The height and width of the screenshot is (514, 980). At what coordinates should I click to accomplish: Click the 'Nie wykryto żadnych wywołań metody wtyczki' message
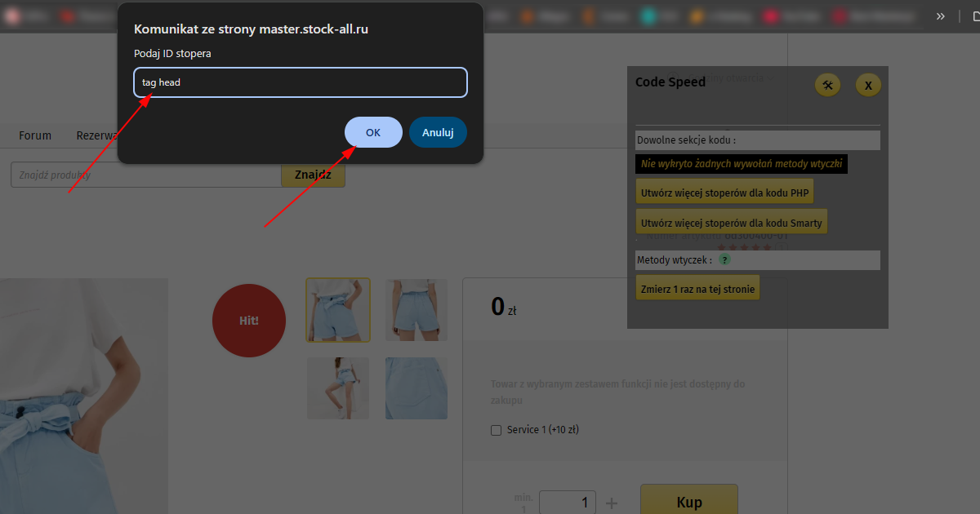pyautogui.click(x=742, y=164)
